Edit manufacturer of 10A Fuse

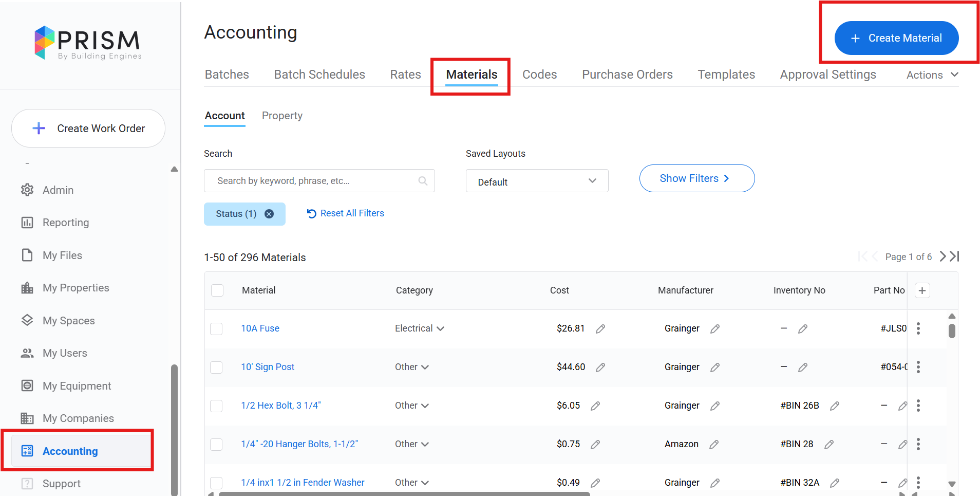point(715,328)
